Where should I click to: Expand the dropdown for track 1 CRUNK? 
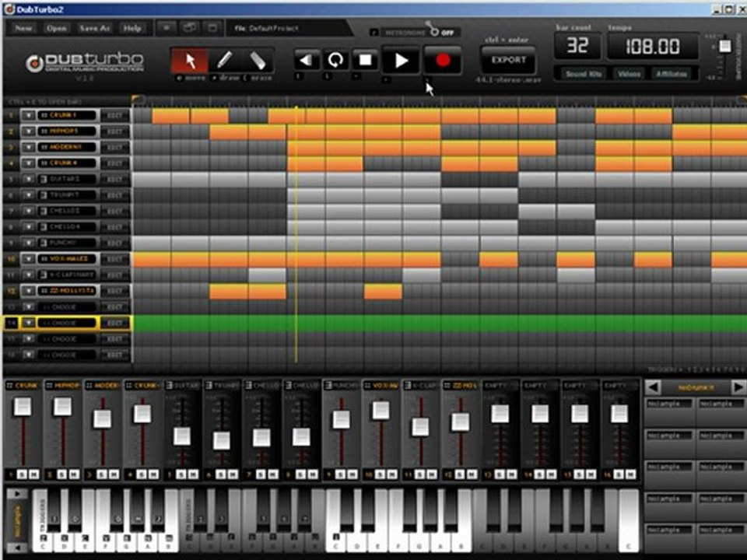(29, 115)
